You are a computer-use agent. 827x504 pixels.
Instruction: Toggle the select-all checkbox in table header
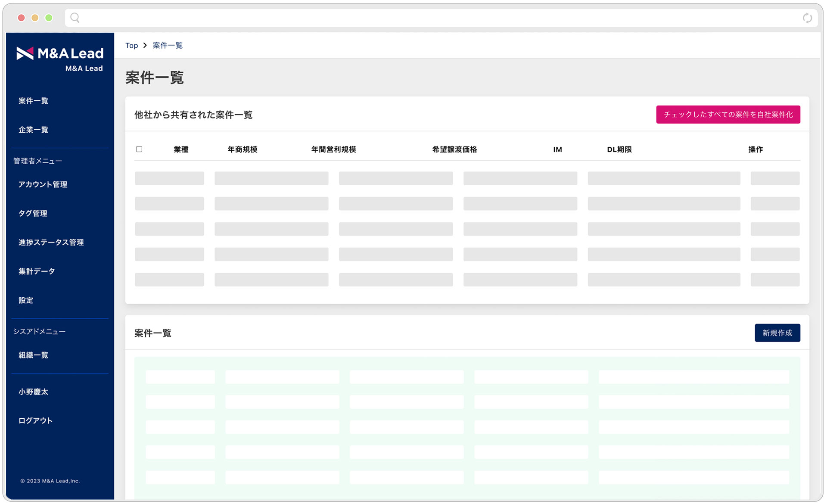pyautogui.click(x=139, y=149)
